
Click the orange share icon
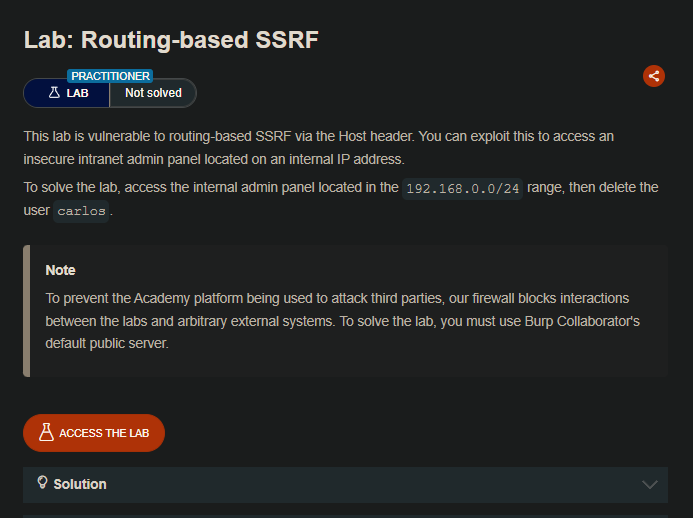coord(653,76)
